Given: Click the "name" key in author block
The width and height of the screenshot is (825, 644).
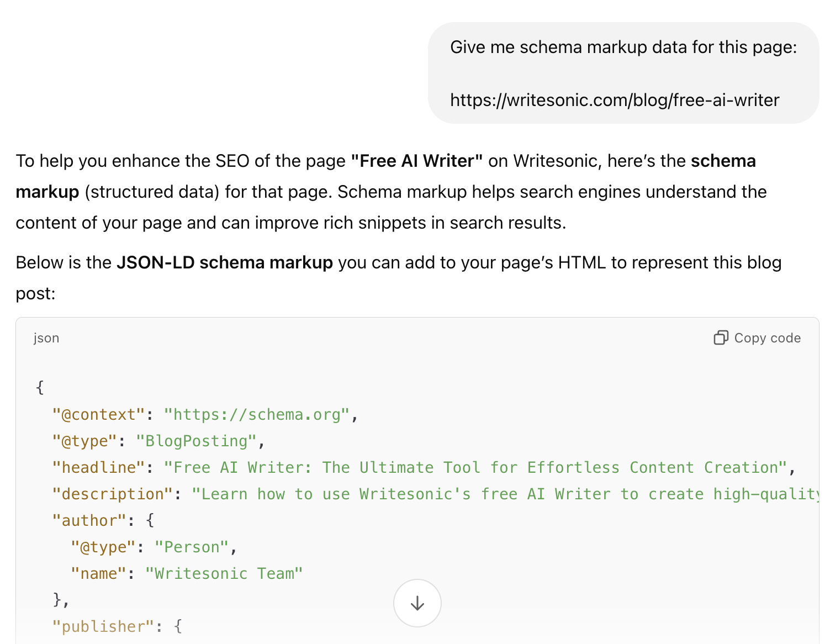Looking at the screenshot, I should pyautogui.click(x=98, y=573).
